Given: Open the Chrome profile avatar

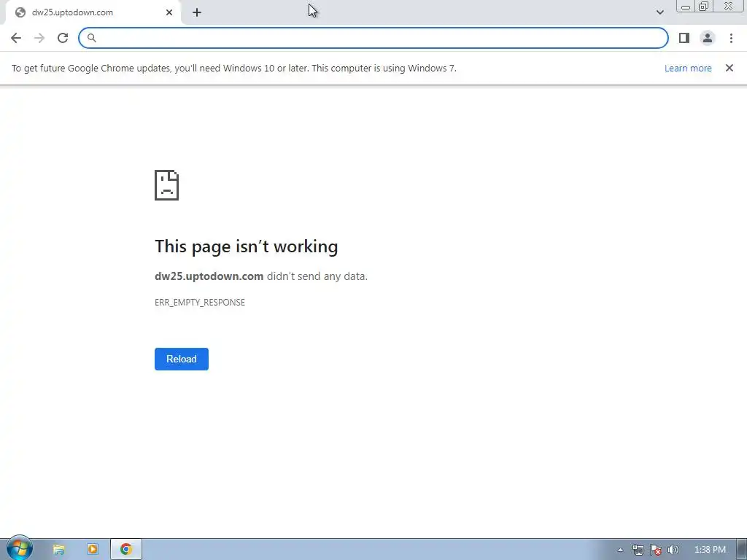Looking at the screenshot, I should [708, 38].
